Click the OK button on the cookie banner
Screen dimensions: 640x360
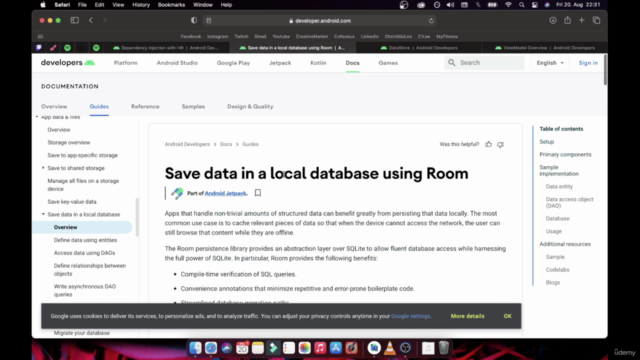click(x=507, y=316)
